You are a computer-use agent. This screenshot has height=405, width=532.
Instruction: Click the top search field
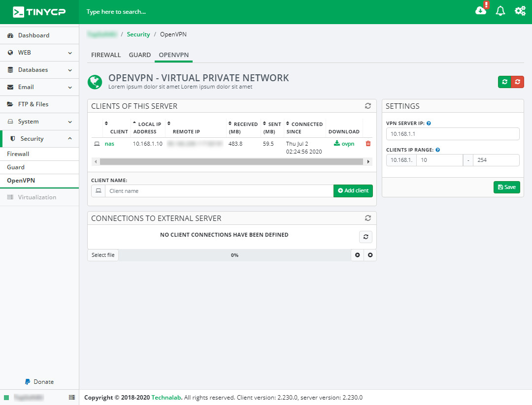(116, 12)
